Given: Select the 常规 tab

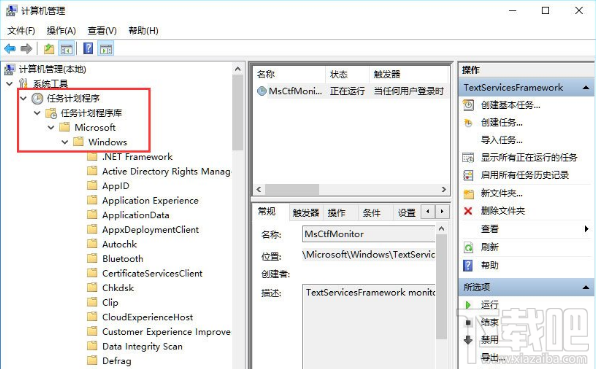Looking at the screenshot, I should (x=266, y=211).
